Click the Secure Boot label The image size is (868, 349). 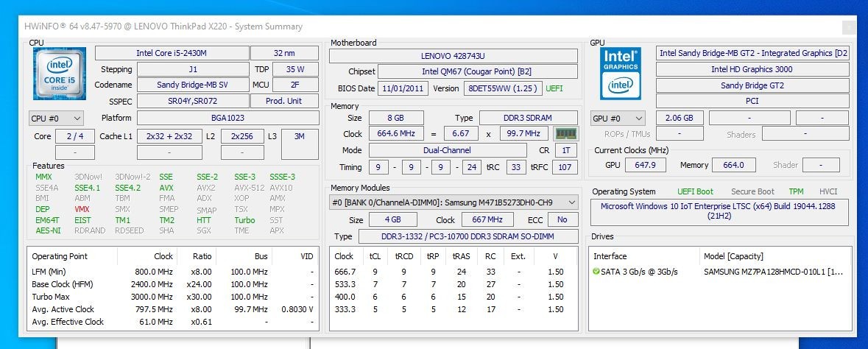click(753, 191)
